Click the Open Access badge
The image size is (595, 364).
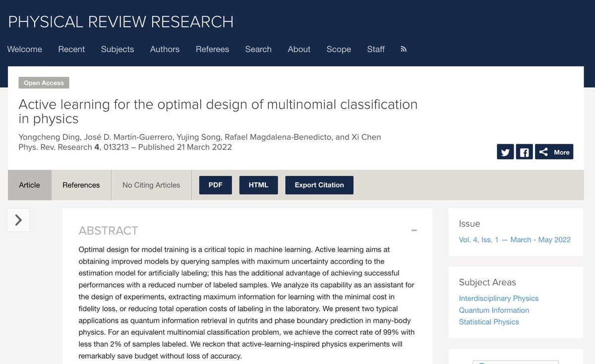coord(44,83)
